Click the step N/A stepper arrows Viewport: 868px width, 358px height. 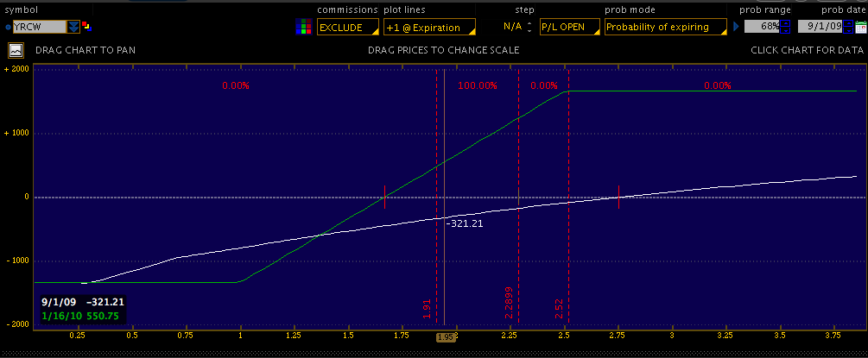(x=529, y=27)
